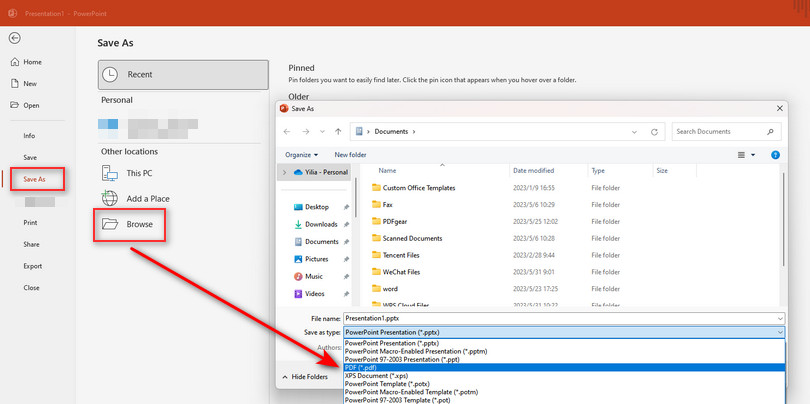This screenshot has width=810, height=404.
Task: Open Browse to pick a folder
Action: point(129,224)
